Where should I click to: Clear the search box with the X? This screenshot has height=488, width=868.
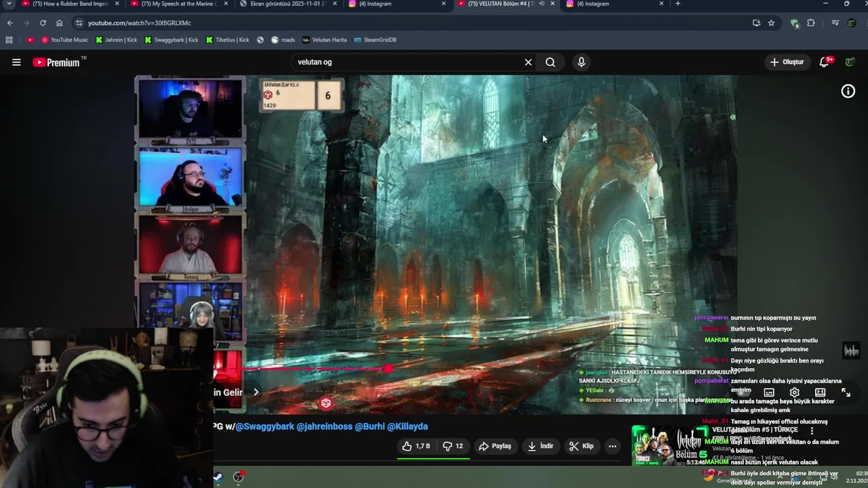(528, 62)
